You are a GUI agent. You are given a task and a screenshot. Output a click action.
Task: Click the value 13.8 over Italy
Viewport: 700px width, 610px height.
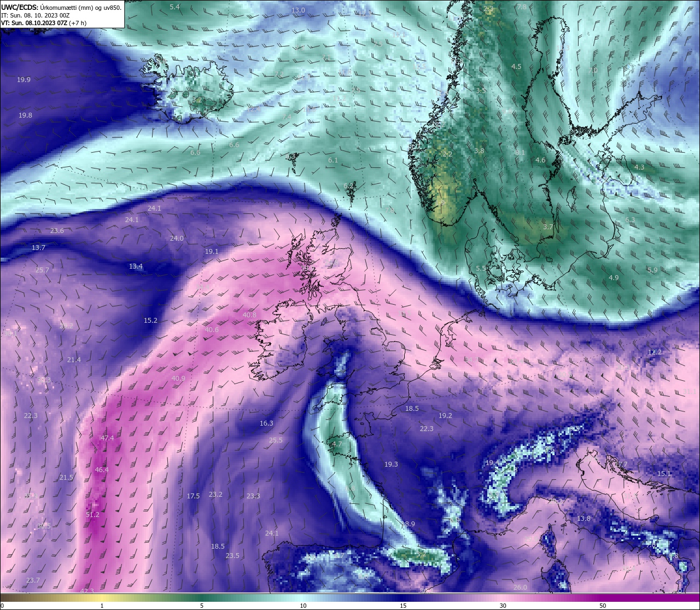(584, 518)
